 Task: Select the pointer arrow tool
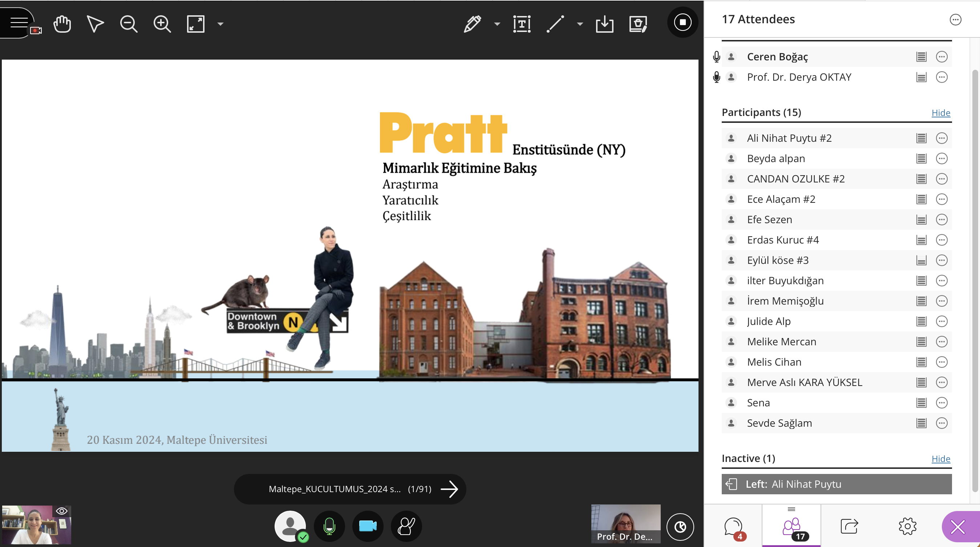(x=95, y=24)
